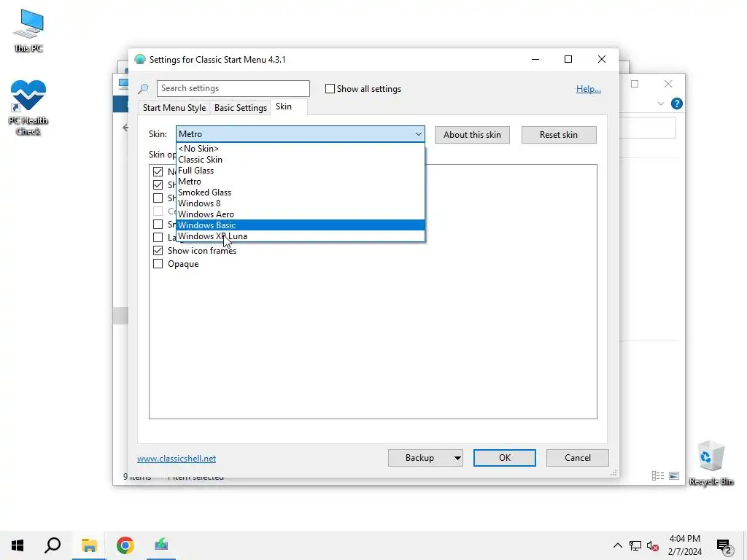Toggle the skin option checkbox starting with La
The width and height of the screenshot is (747, 560).
coord(158,237)
